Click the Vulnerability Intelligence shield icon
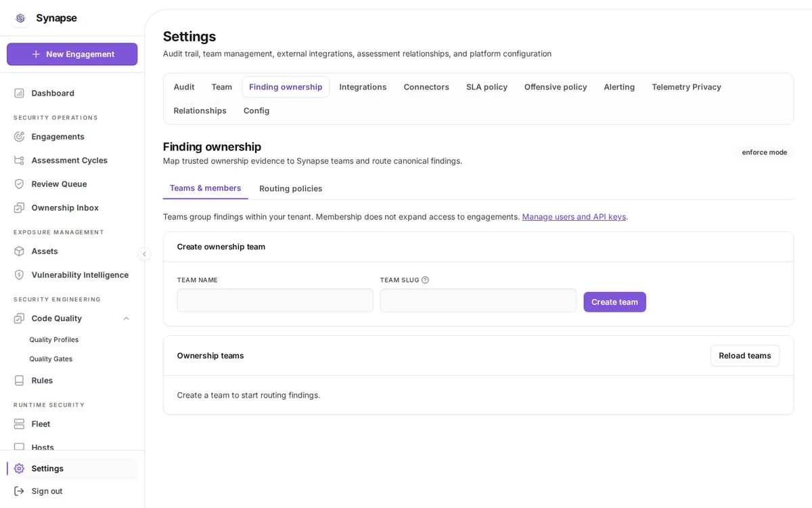Image resolution: width=812 pixels, height=508 pixels. [x=19, y=274]
